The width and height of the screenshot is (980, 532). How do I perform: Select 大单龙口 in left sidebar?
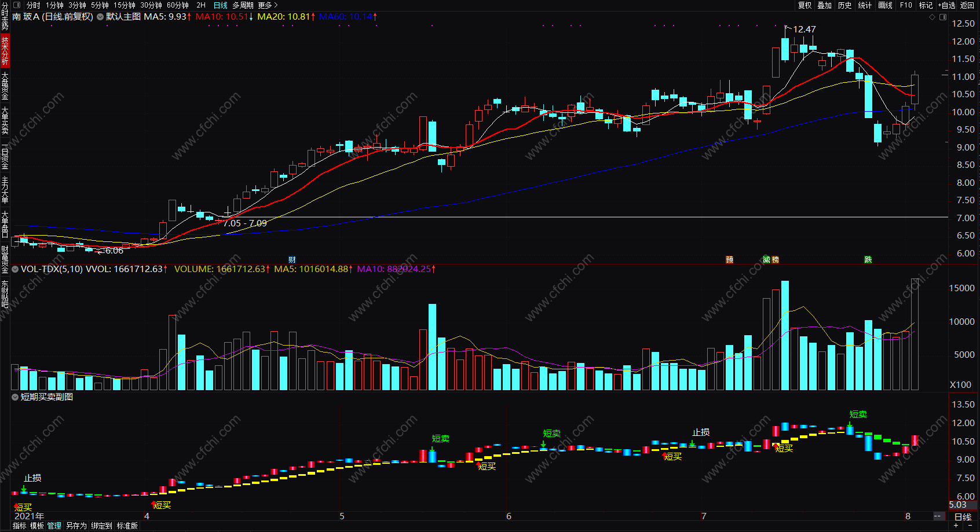(5, 225)
